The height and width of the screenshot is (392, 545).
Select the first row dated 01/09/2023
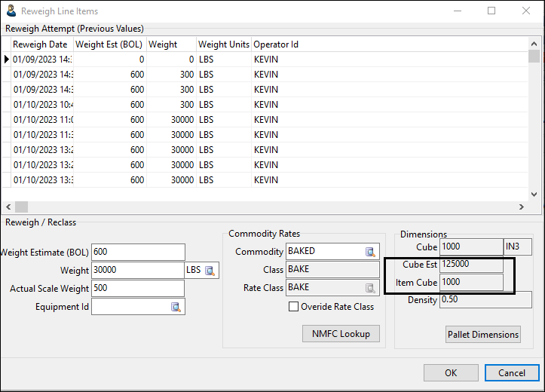43,60
